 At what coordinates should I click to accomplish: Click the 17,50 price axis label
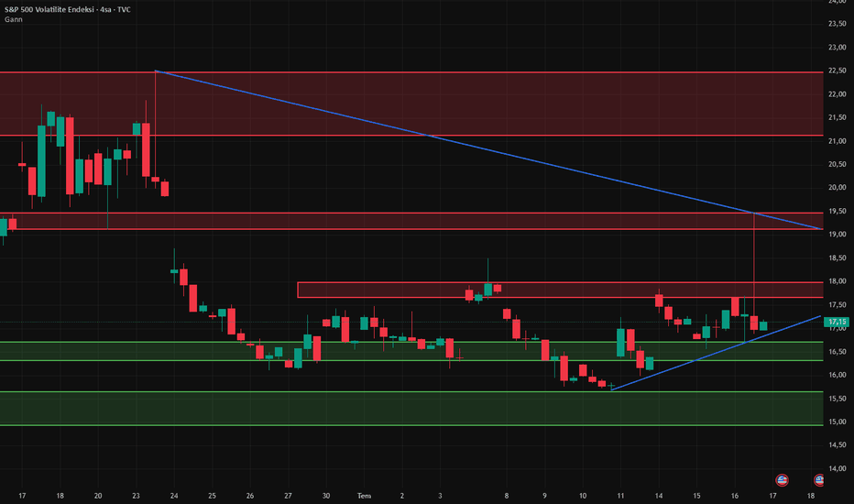(x=838, y=304)
